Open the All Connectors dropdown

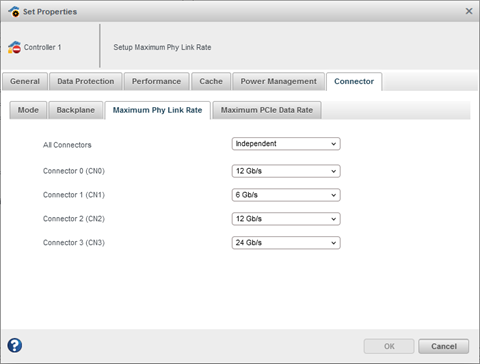click(x=286, y=144)
